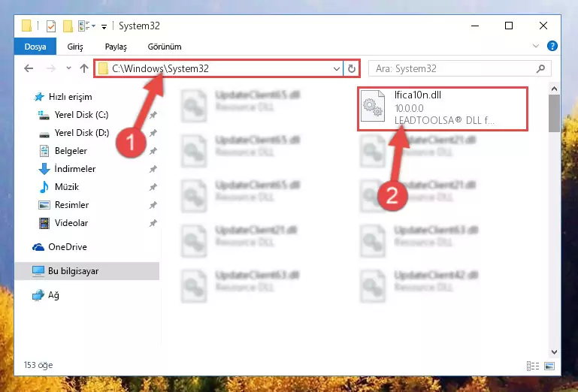The image size is (578, 392).
Task: Open the Customize Quick Access Toolbar dropdown
Action: (x=104, y=26)
